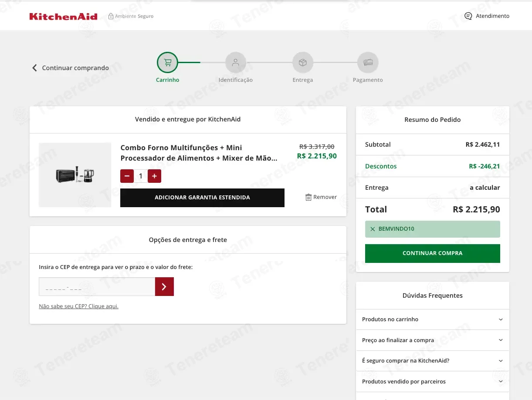Click the Subtotal value R$ 2.462,11
Screen dimensions: 532x400
click(x=483, y=145)
